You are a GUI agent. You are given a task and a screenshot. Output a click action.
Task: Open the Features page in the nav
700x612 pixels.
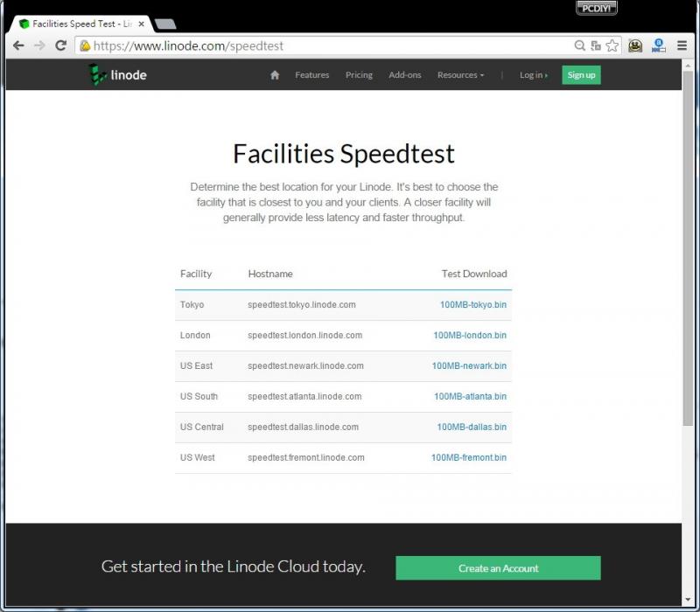(x=312, y=75)
